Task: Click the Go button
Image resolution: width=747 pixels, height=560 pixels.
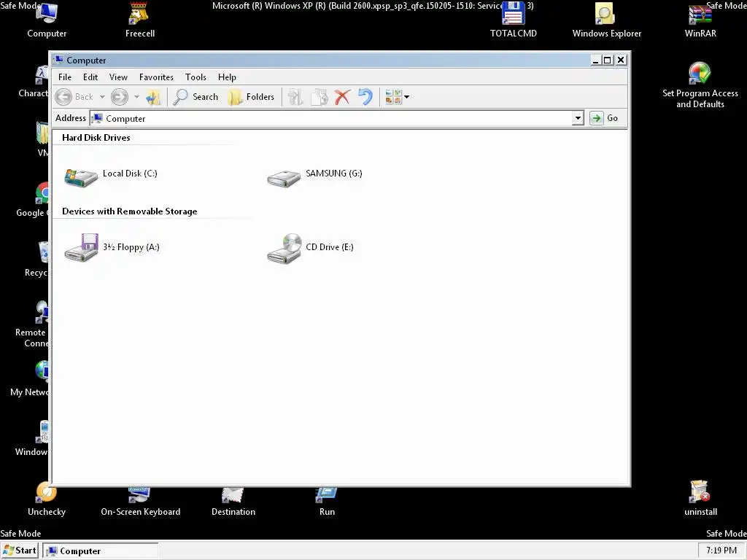Action: point(604,118)
